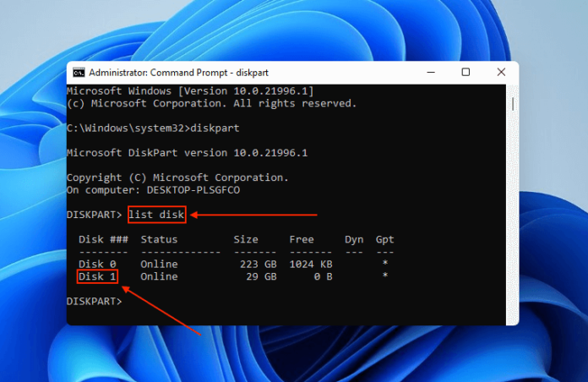Click the Command Prompt icon in title bar
Viewport: 588px width, 382px height.
click(79, 73)
